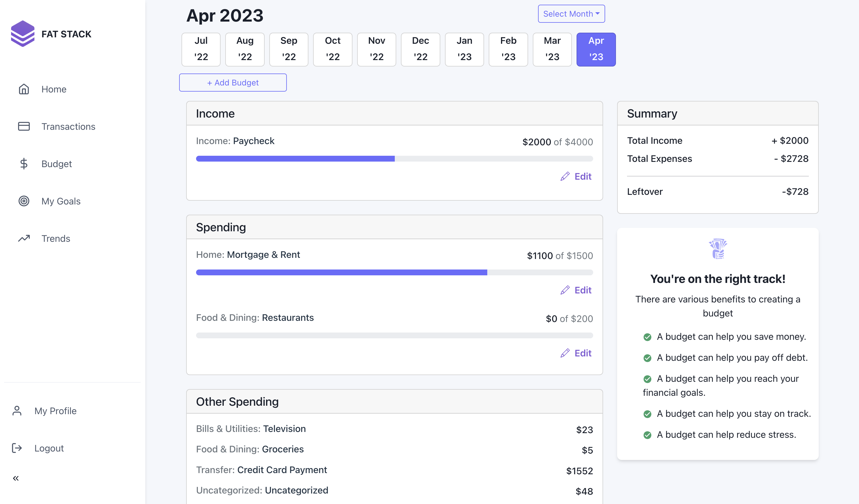This screenshot has width=859, height=504.
Task: Edit the Paycheck income budget
Action: tap(576, 176)
